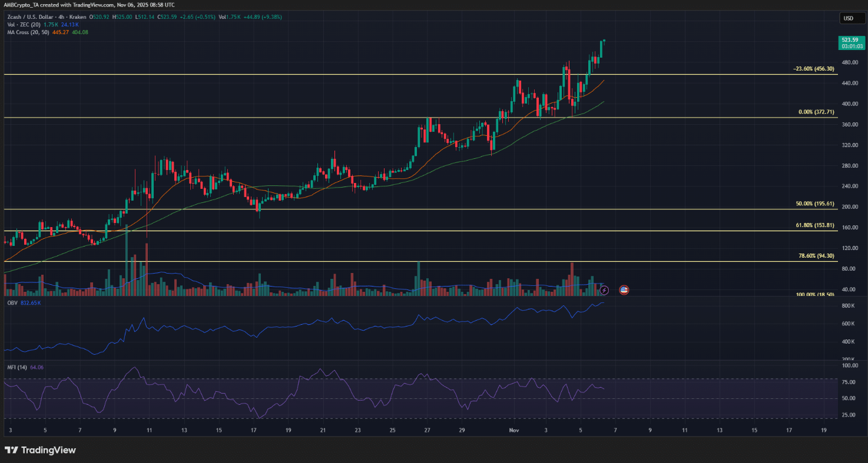The image size is (868, 463).
Task: Select the 78.60% (94.30) Fibonacci level label
Action: pos(816,256)
